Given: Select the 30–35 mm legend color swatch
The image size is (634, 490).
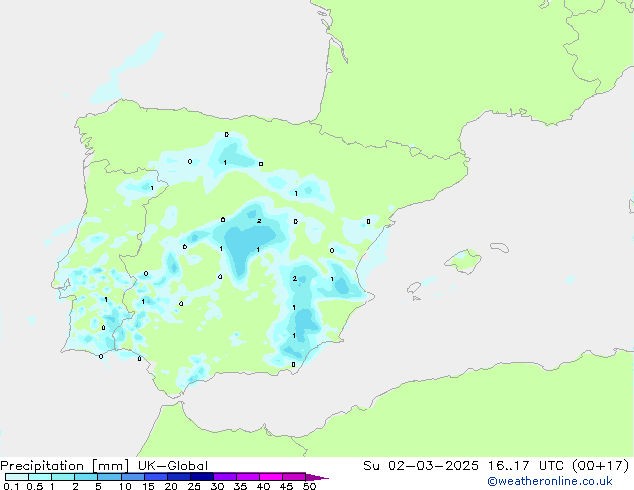Looking at the screenshot, I should click(x=225, y=477).
